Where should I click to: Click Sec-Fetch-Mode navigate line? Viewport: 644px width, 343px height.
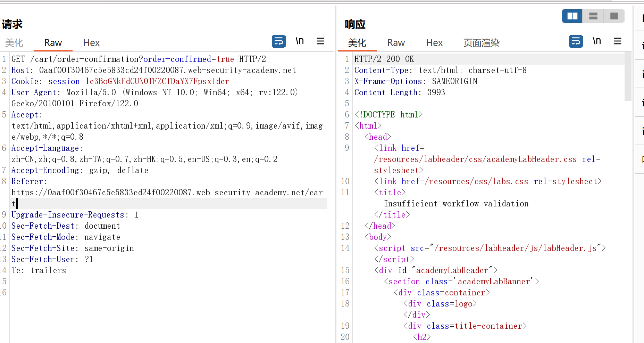[x=66, y=237]
